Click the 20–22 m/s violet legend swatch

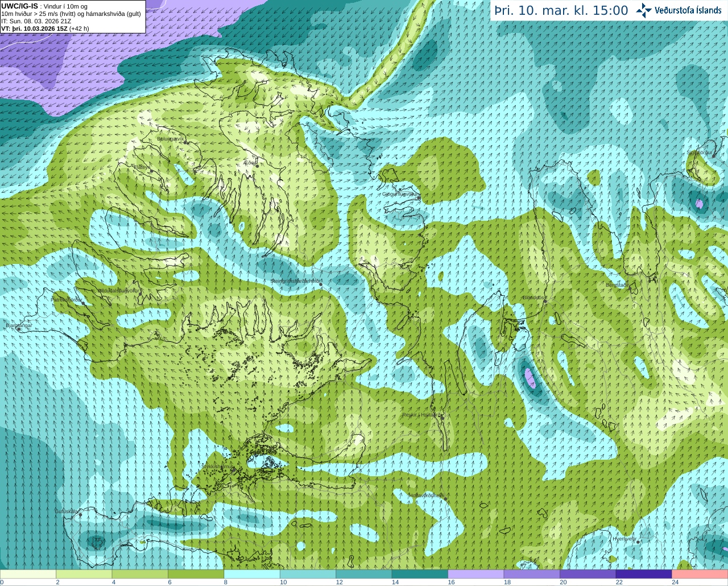pos(588,574)
